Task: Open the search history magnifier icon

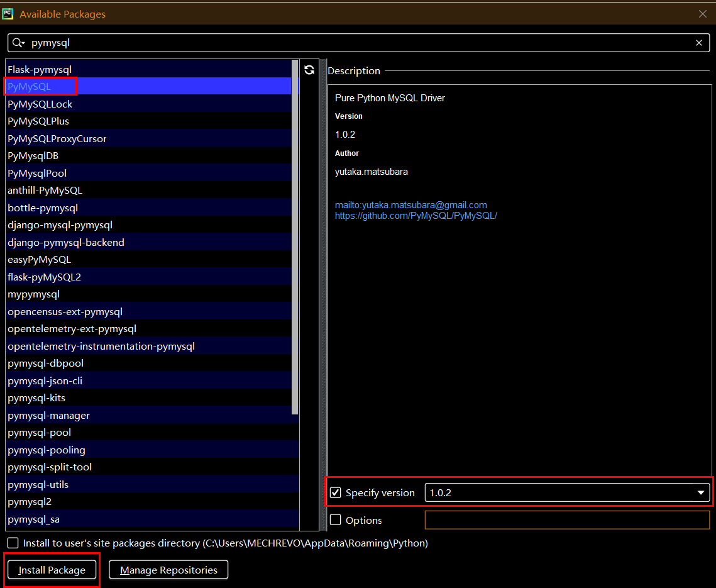Action: [x=18, y=43]
